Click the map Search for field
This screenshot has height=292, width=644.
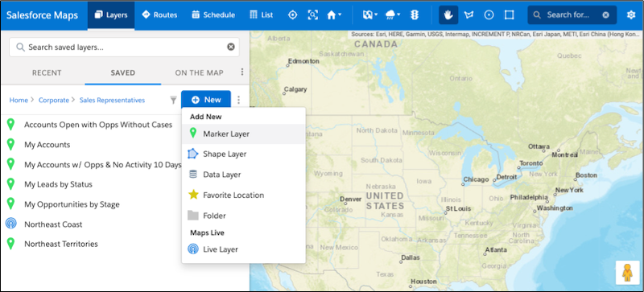(x=568, y=15)
